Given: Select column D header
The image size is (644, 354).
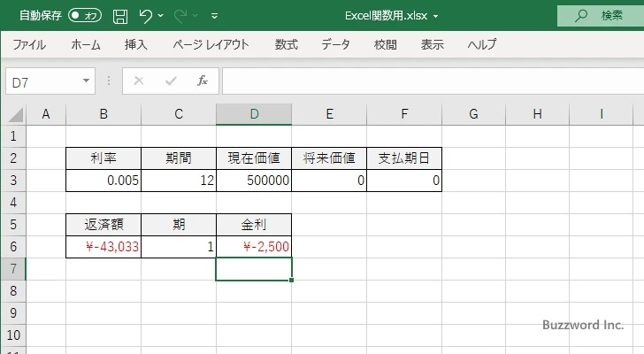Looking at the screenshot, I should (x=254, y=114).
